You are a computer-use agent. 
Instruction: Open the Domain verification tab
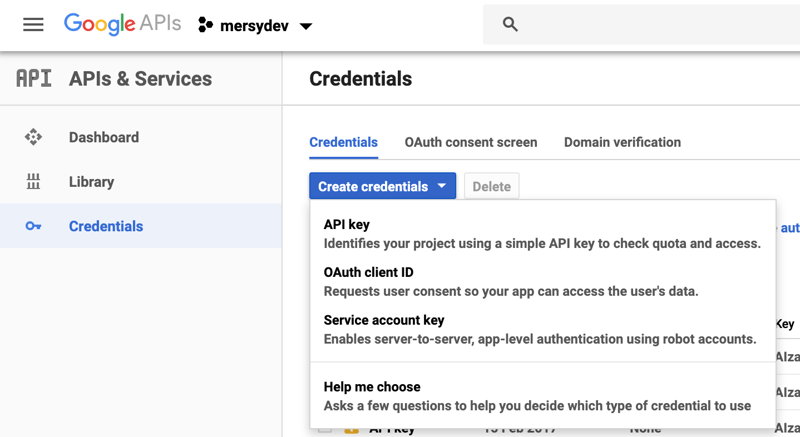point(622,142)
